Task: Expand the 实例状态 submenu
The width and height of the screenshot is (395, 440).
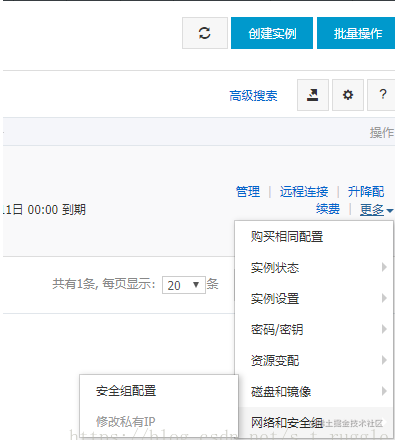Action: (314, 267)
